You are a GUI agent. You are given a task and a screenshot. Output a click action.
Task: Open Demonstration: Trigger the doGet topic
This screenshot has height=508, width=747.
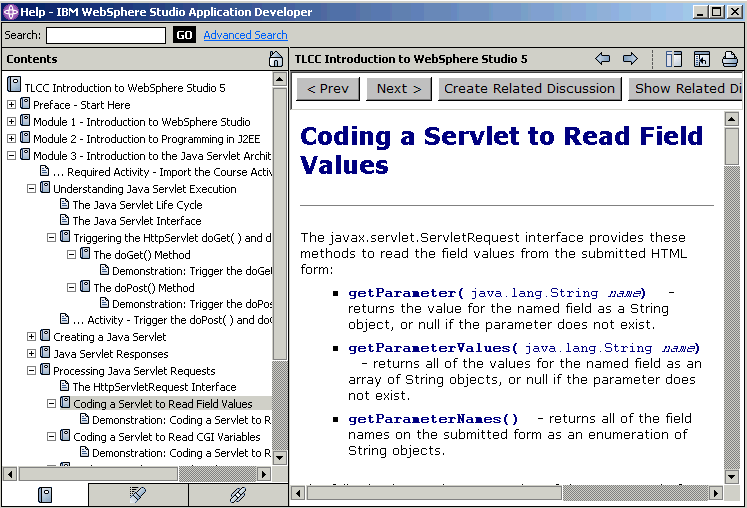point(192,271)
